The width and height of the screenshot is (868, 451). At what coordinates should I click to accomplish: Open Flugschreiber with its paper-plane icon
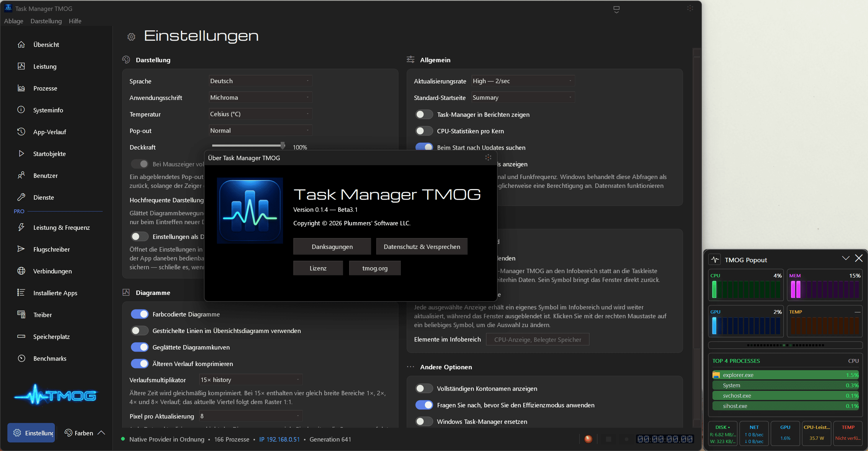tap(21, 249)
